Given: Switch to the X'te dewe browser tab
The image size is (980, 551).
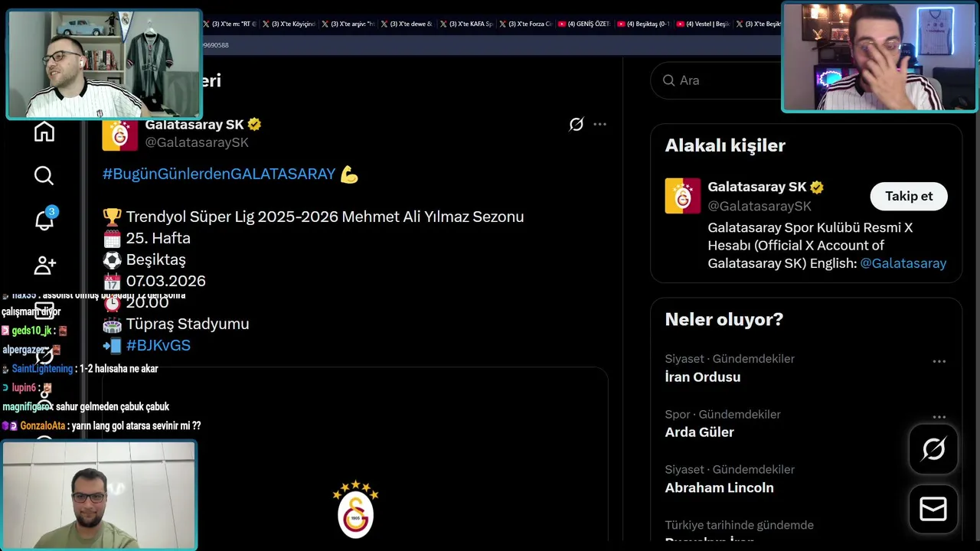Looking at the screenshot, I should (x=407, y=24).
